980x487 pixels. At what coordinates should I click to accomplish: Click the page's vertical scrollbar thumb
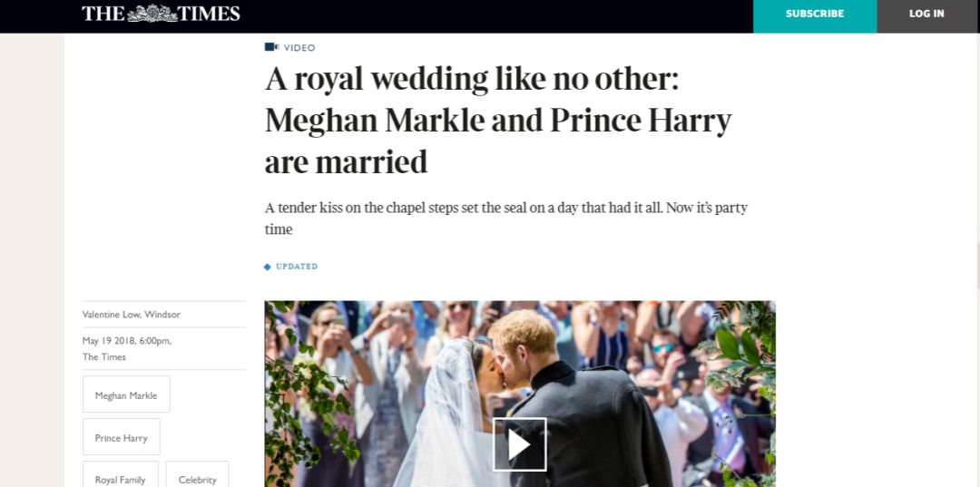[977, 266]
